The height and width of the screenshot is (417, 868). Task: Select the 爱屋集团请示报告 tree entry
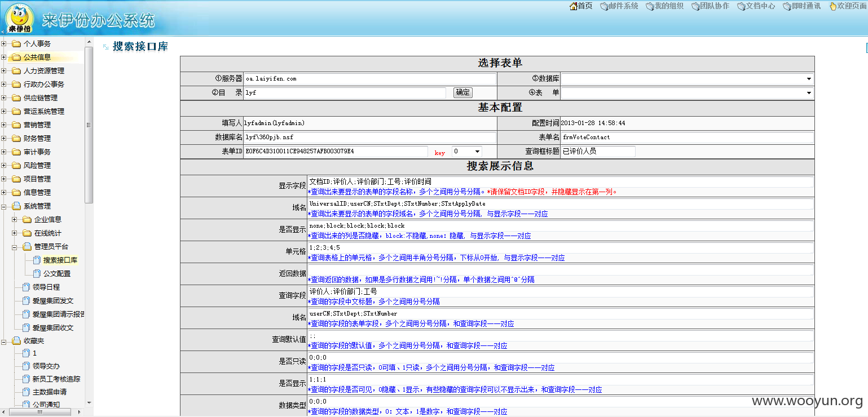tap(59, 314)
